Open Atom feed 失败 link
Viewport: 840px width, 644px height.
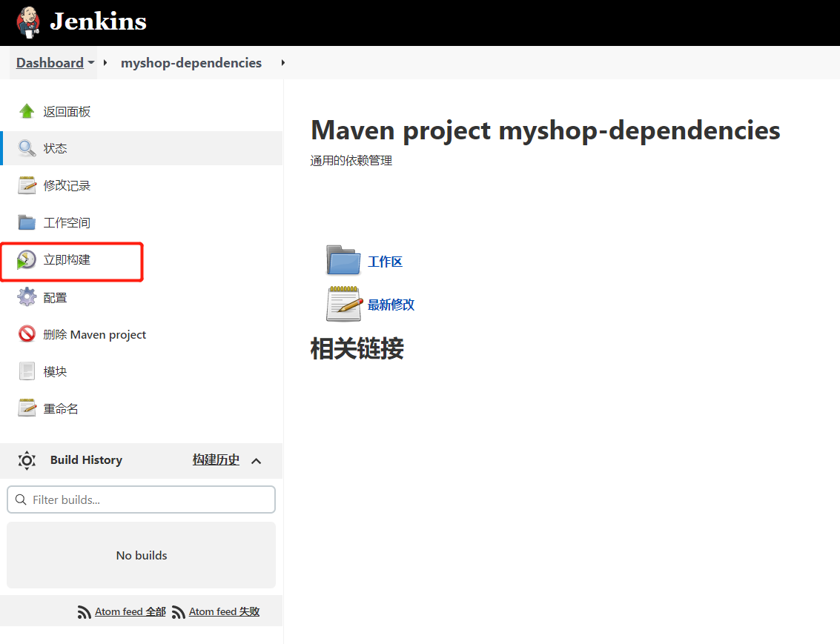click(x=224, y=611)
